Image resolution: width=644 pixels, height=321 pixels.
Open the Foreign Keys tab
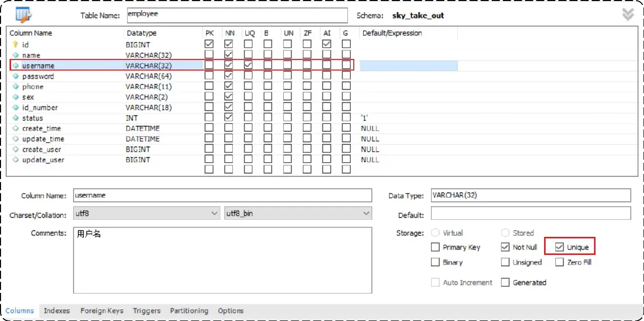101,310
